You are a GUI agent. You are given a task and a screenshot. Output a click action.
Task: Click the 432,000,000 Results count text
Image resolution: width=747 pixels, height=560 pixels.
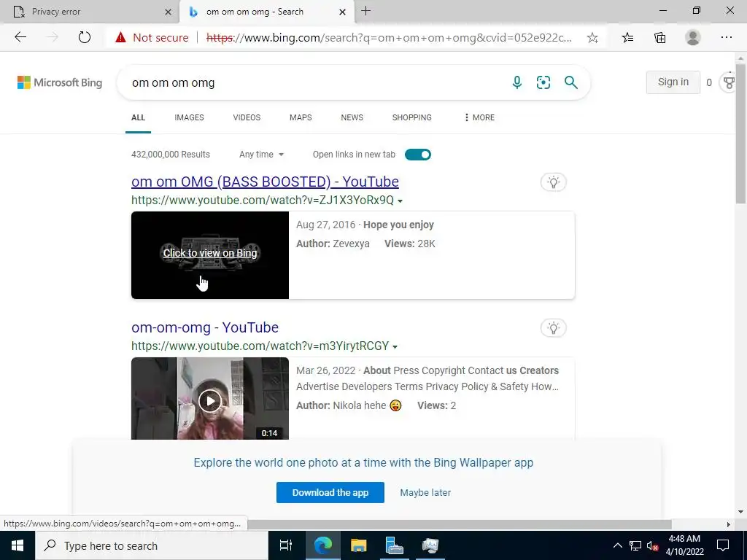[171, 155]
